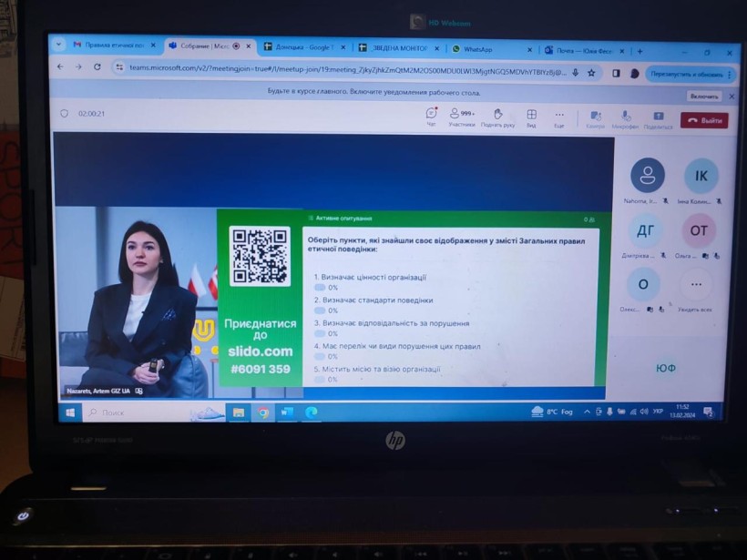Expand the tab search chevron
This screenshot has height=560, width=747.
click(59, 44)
